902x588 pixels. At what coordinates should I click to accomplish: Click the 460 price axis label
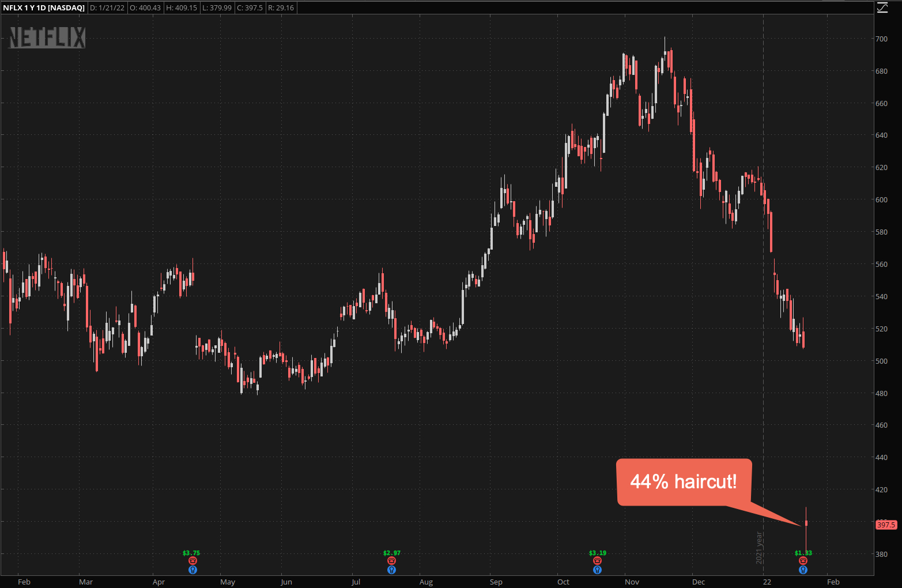click(x=881, y=425)
